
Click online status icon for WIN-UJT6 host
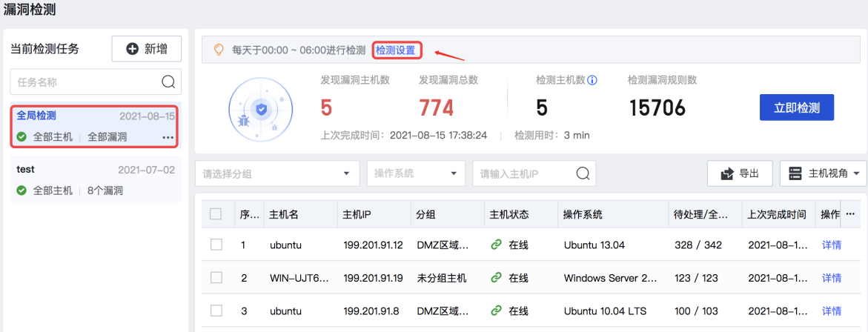coord(497,278)
